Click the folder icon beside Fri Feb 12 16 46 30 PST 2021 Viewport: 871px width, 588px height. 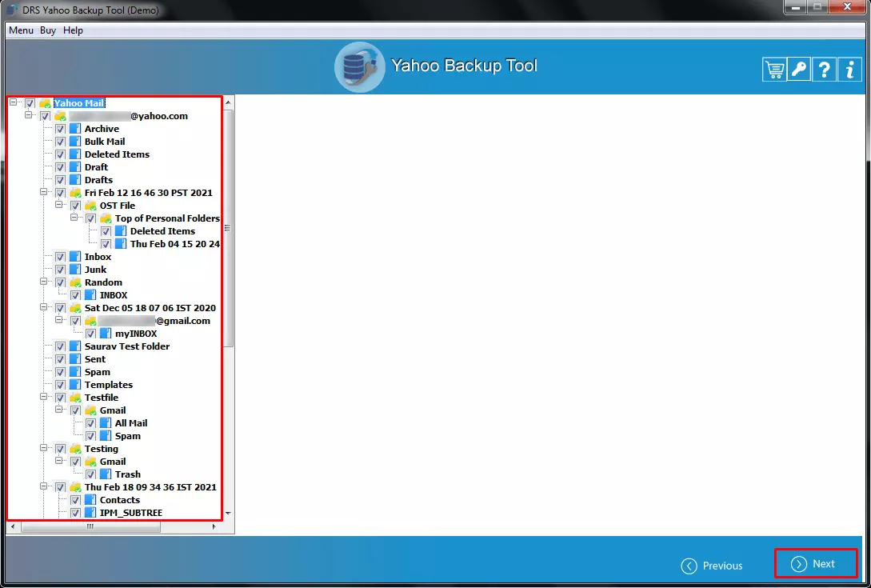pos(75,193)
